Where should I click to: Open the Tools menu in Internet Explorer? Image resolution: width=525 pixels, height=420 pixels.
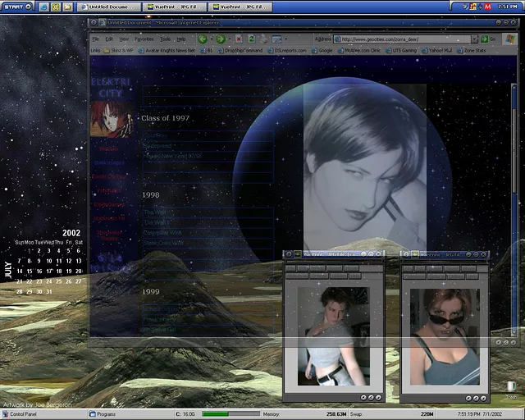coord(165,39)
